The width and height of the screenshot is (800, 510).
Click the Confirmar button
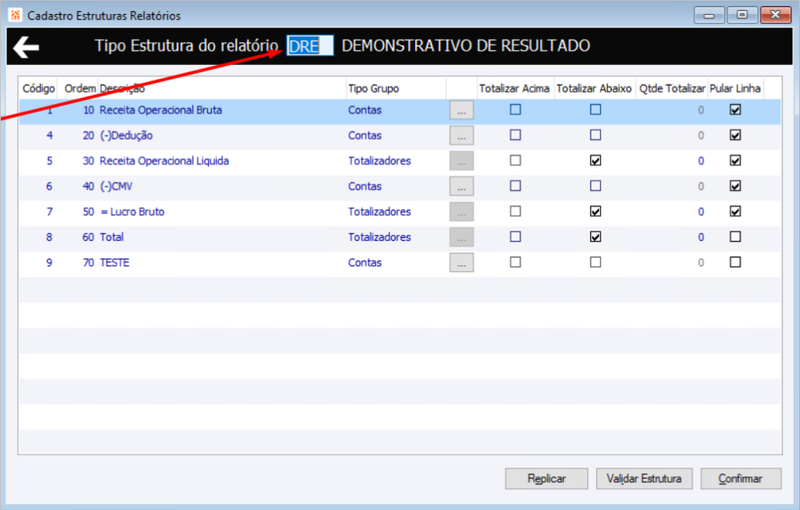[740, 479]
